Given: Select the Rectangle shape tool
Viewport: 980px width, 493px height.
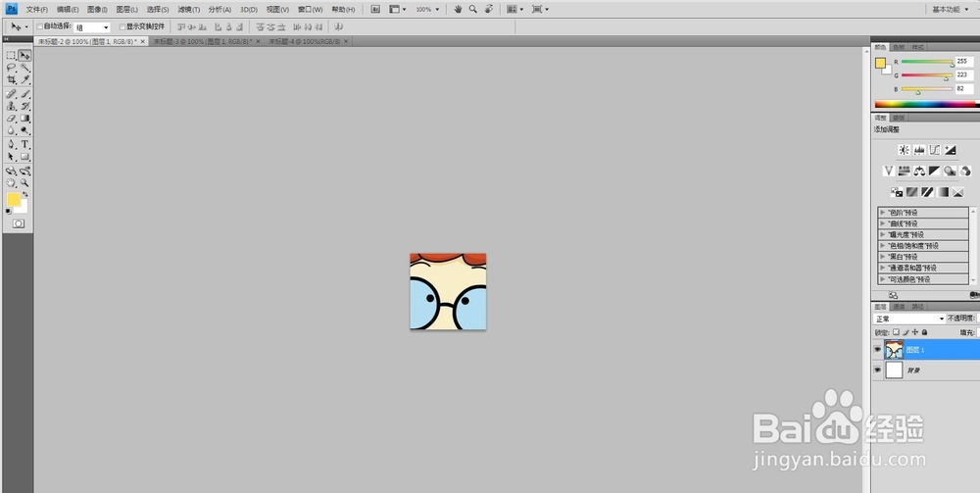Looking at the screenshot, I should point(24,157).
